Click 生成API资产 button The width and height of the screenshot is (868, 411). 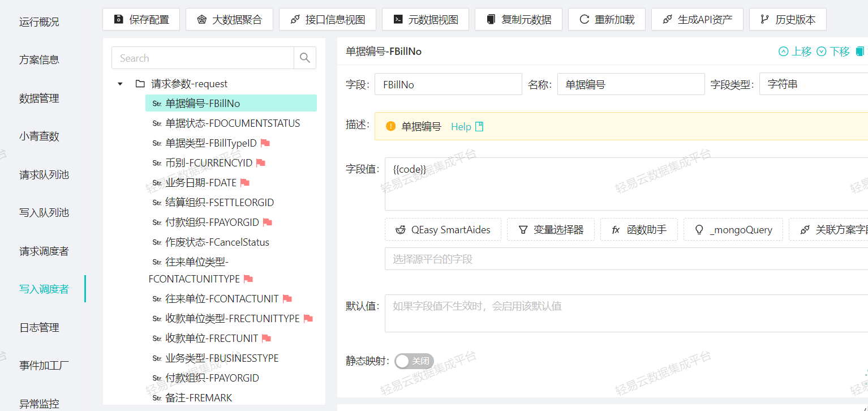point(697,19)
